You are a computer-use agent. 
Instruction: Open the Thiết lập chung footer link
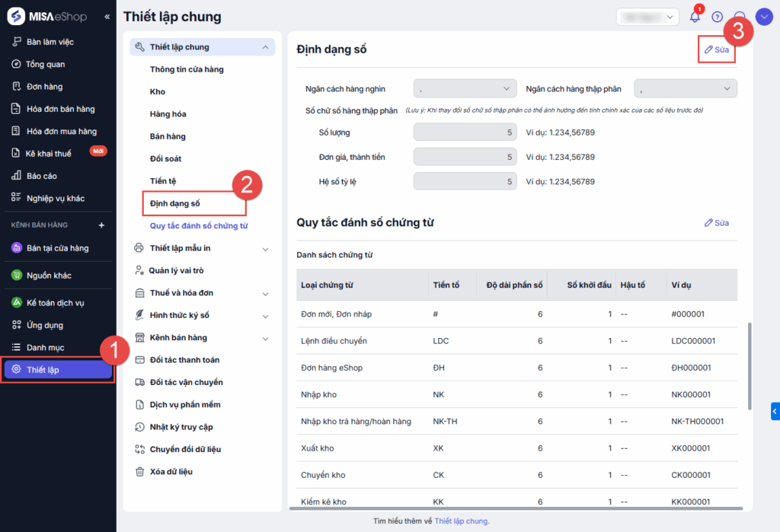[461, 521]
